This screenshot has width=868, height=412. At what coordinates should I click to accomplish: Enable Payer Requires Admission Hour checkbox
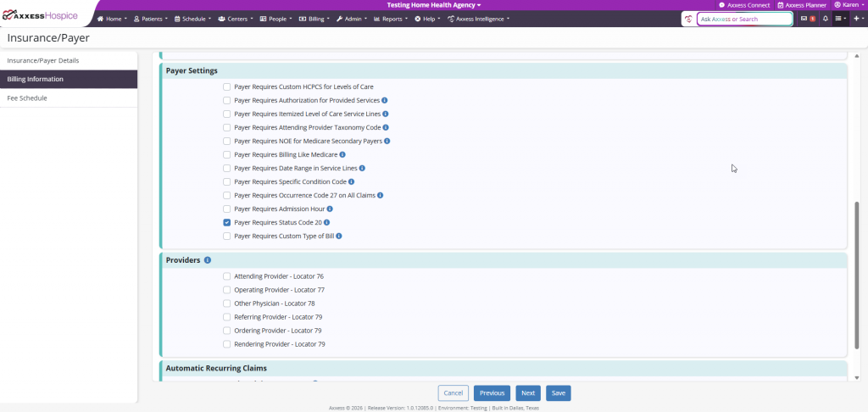point(227,209)
